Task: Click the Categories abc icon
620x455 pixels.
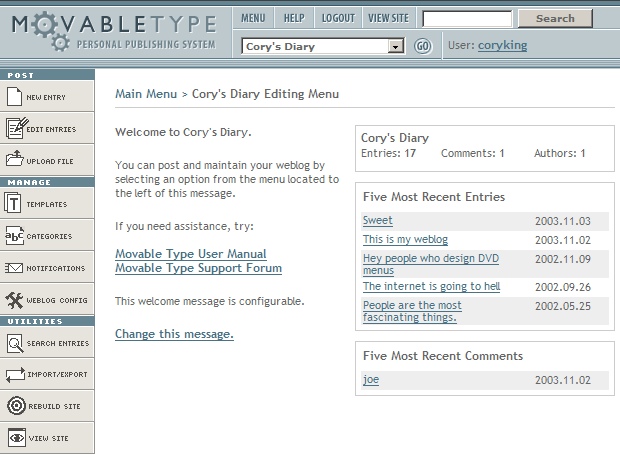Action: 14,236
